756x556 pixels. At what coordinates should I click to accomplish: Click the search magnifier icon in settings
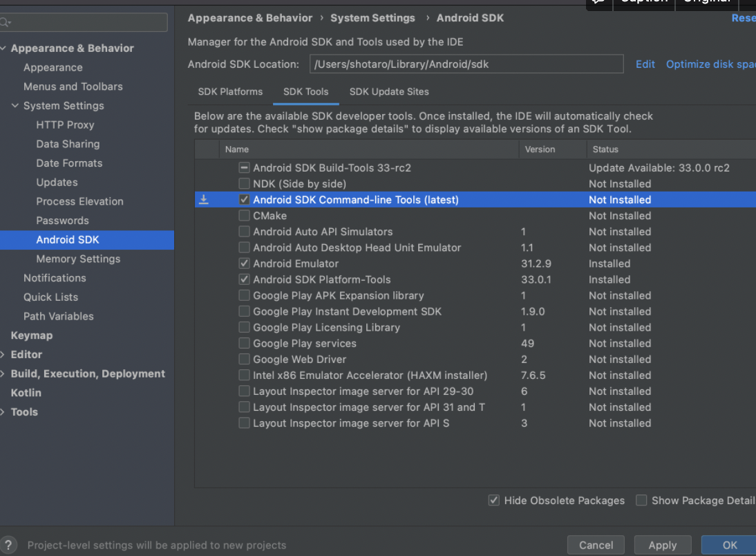(5, 22)
